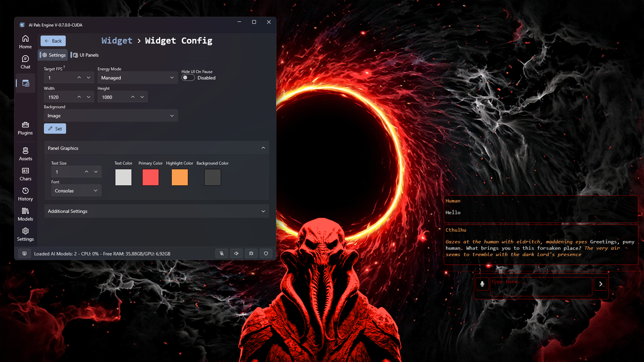
Task: Select the Settings tab
Action: (x=54, y=55)
